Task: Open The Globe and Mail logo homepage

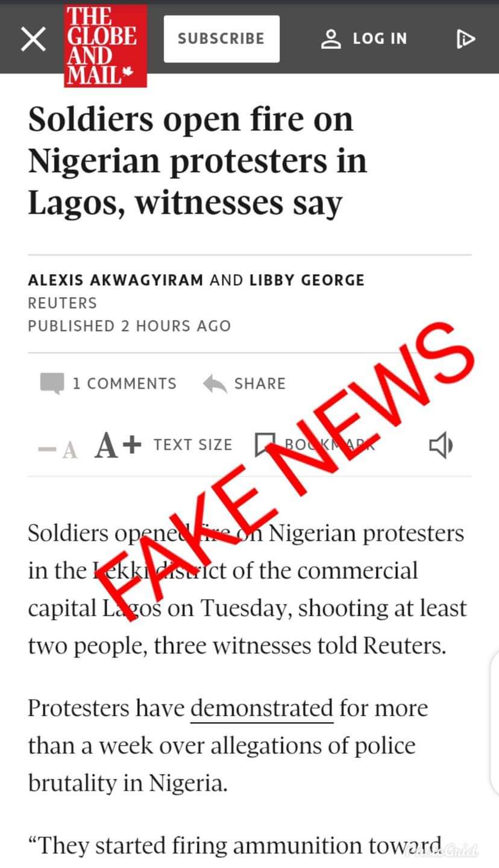Action: 105,46
